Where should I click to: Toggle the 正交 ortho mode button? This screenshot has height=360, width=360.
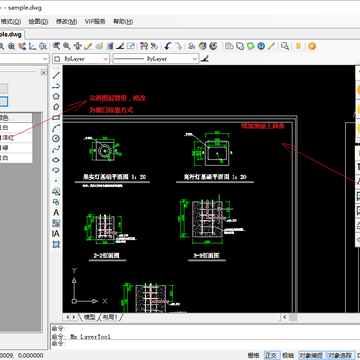272,355
